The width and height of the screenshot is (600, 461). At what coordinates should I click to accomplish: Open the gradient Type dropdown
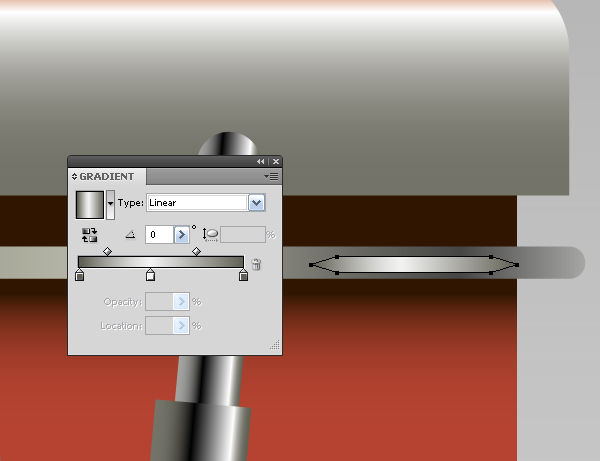(256, 203)
